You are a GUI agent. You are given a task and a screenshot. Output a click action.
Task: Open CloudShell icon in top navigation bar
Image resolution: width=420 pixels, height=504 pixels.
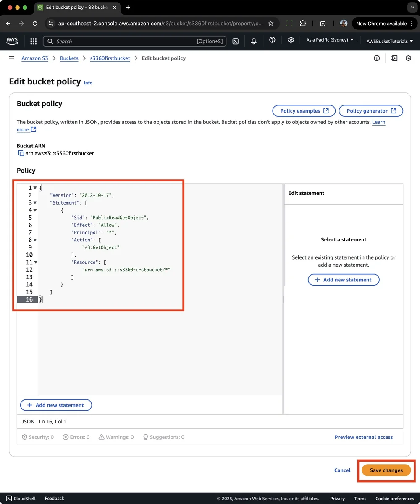(x=236, y=41)
